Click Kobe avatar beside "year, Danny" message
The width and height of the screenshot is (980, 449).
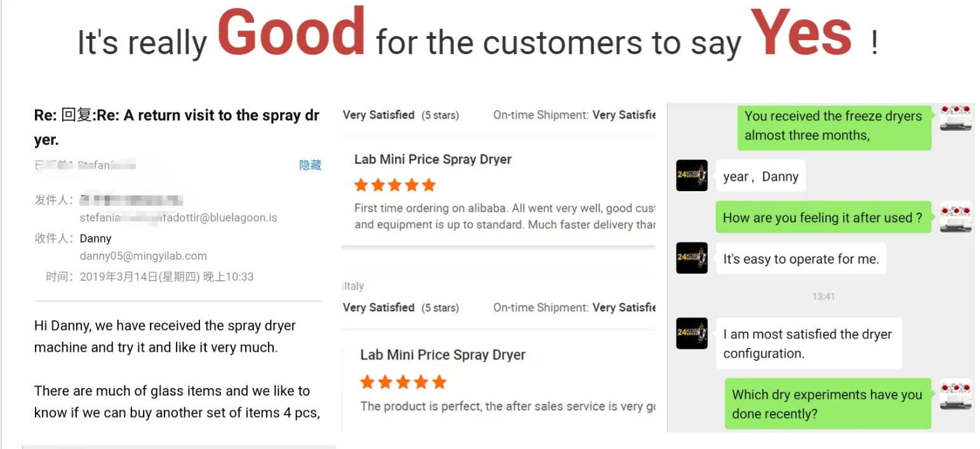692,175
